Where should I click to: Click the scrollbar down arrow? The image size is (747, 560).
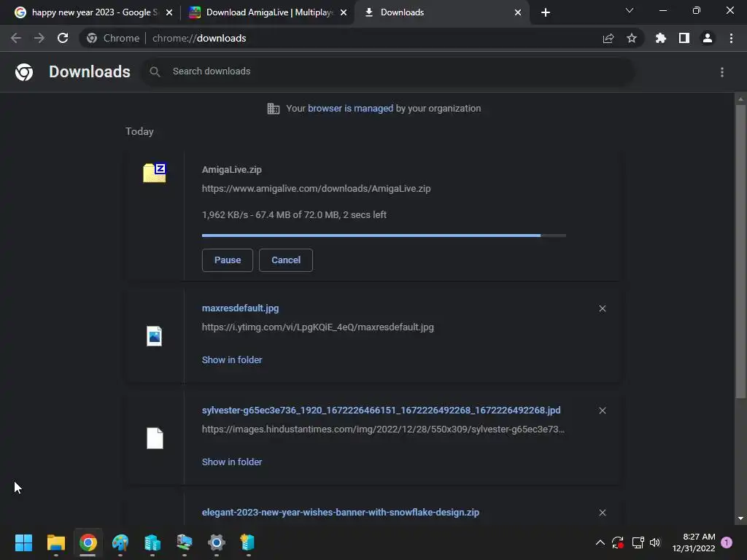[x=740, y=518]
